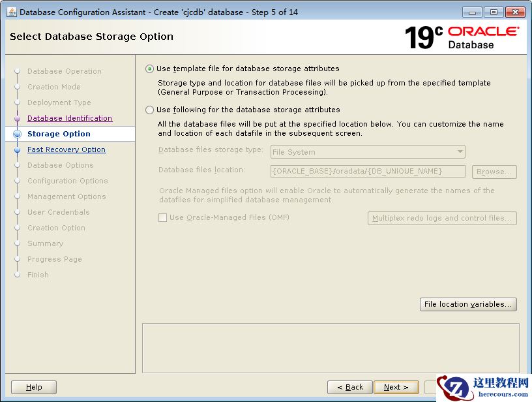This screenshot has height=402, width=532.
Task: Select Use template file for storage attributes
Action: (x=149, y=69)
